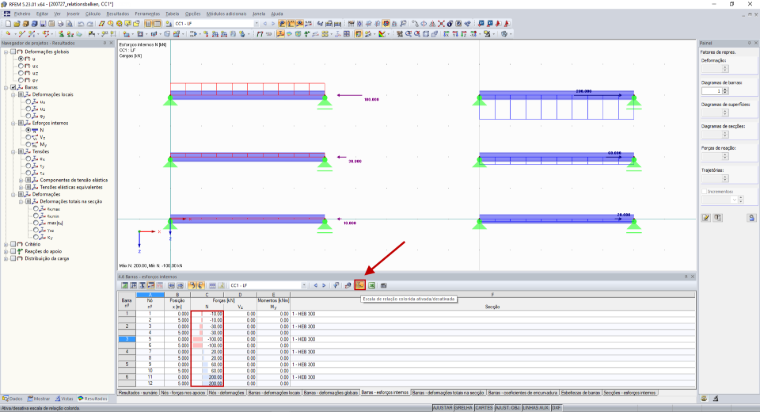The height and width of the screenshot is (412, 760).
Task: Open the CC1 load case dropdown in main toolbar
Action: click(x=256, y=23)
